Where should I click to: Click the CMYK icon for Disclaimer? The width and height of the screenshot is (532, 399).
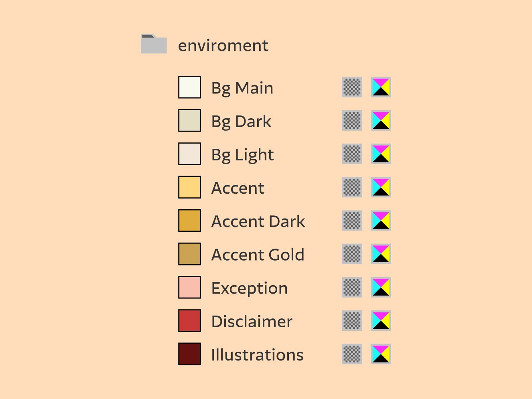[x=381, y=320]
